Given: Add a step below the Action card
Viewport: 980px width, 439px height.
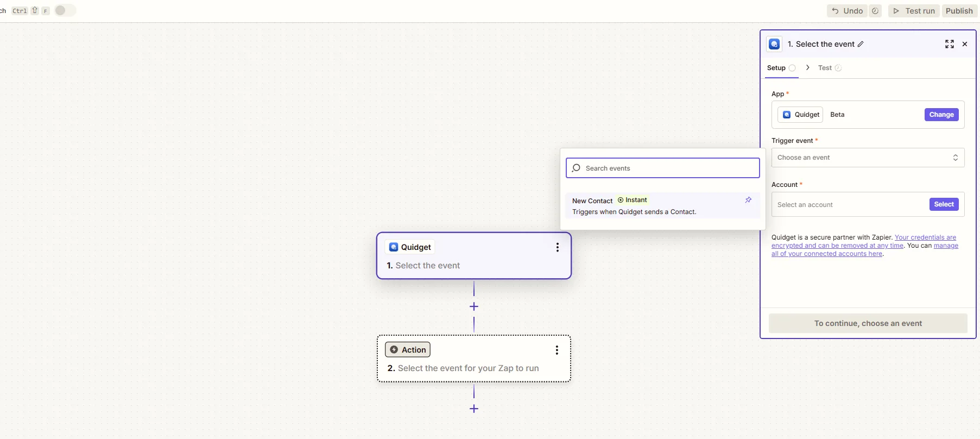Looking at the screenshot, I should point(474,409).
